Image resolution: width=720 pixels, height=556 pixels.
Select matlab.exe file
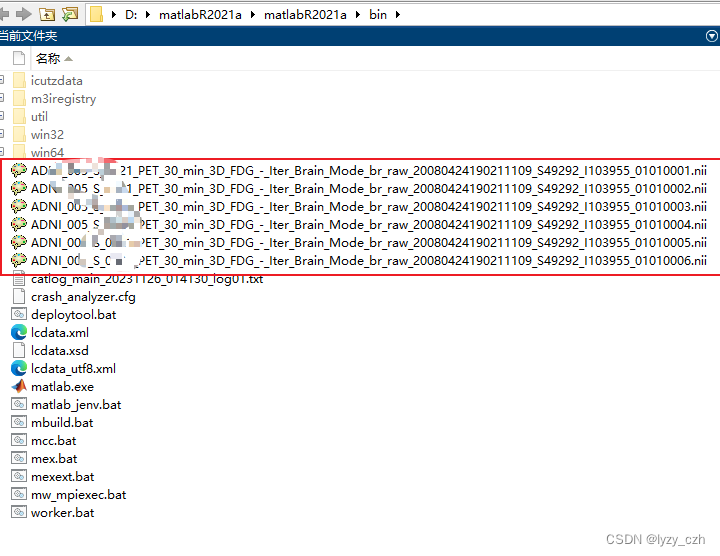[62, 387]
